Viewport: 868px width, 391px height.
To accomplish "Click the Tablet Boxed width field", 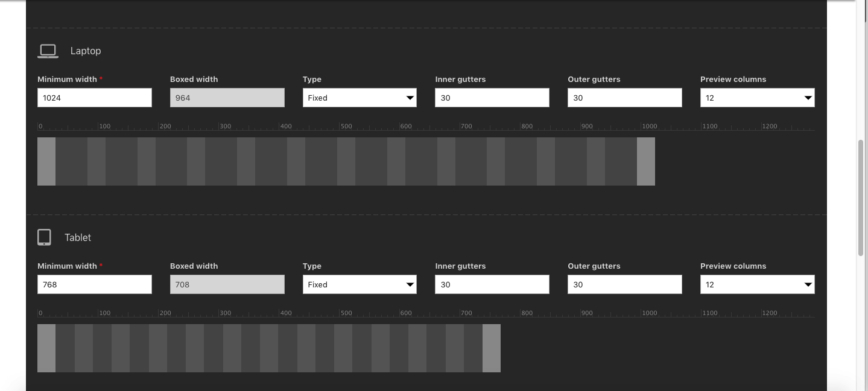I will (227, 284).
